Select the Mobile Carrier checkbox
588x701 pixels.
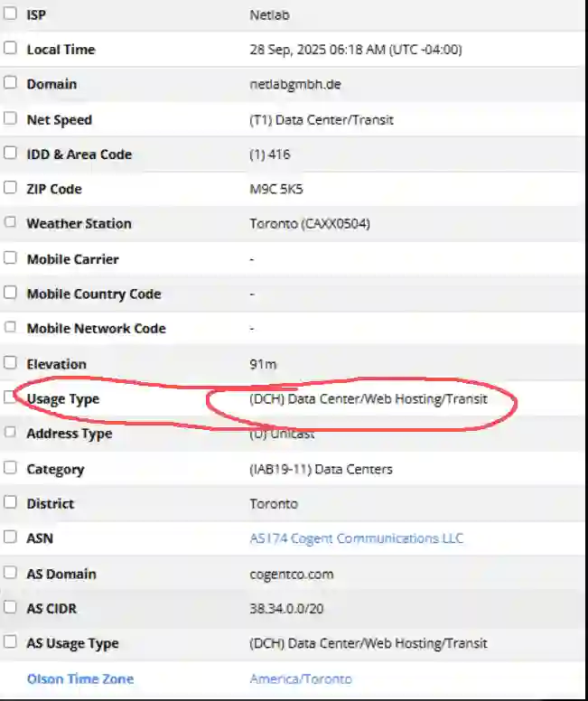pyautogui.click(x=10, y=258)
